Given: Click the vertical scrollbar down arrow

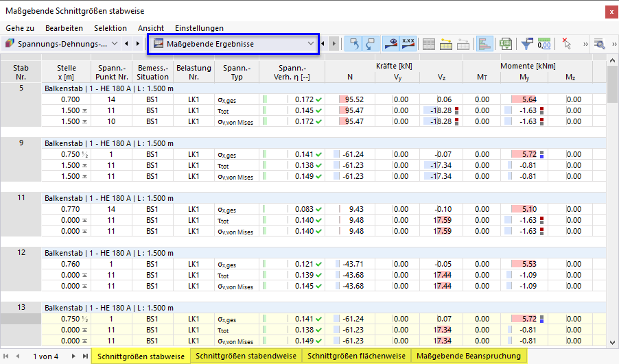Looking at the screenshot, I should click(612, 343).
